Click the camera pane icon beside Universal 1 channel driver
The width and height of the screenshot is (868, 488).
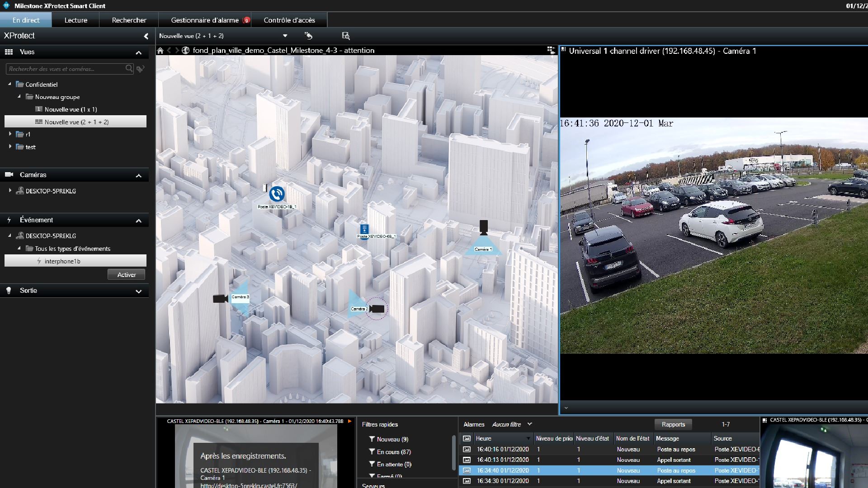click(x=564, y=50)
